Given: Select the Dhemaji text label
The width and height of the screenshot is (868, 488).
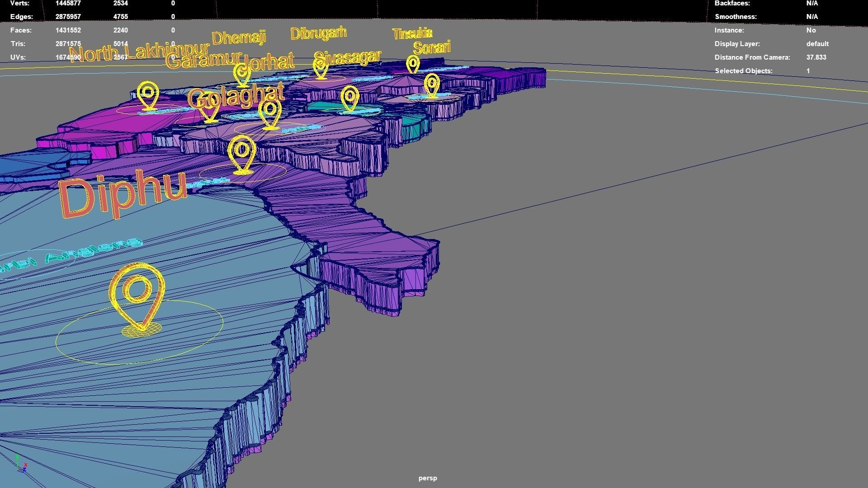Looking at the screenshot, I should 239,38.
